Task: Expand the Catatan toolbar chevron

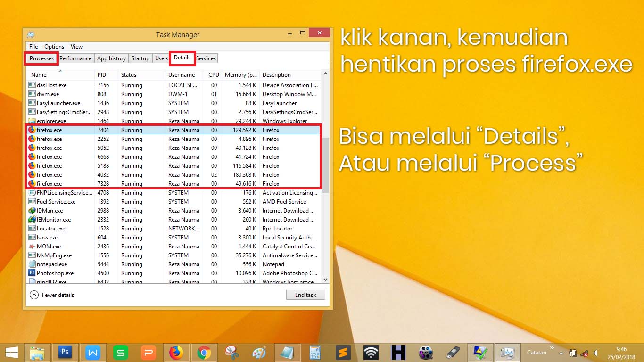Action: pyautogui.click(x=552, y=348)
